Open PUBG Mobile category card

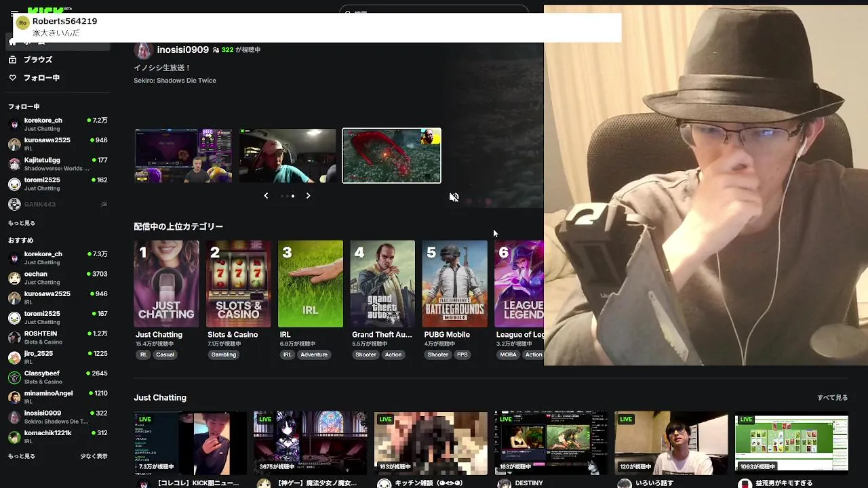tap(454, 284)
